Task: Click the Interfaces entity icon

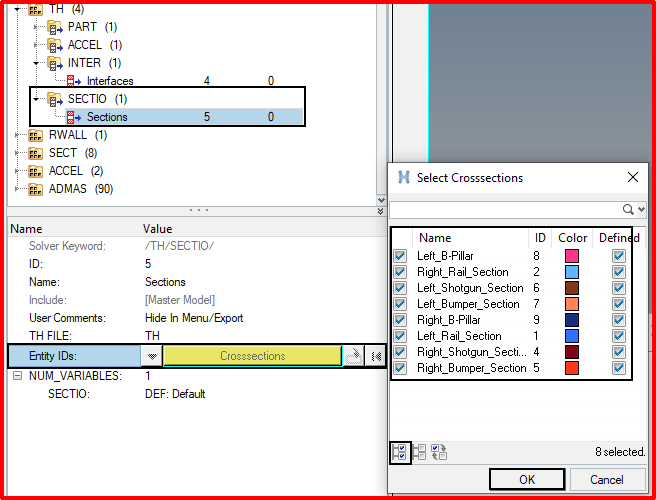Action: (74, 81)
